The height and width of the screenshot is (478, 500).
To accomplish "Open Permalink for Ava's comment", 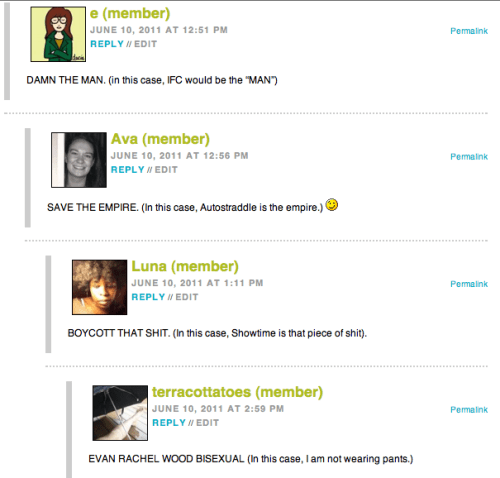I will 469,157.
